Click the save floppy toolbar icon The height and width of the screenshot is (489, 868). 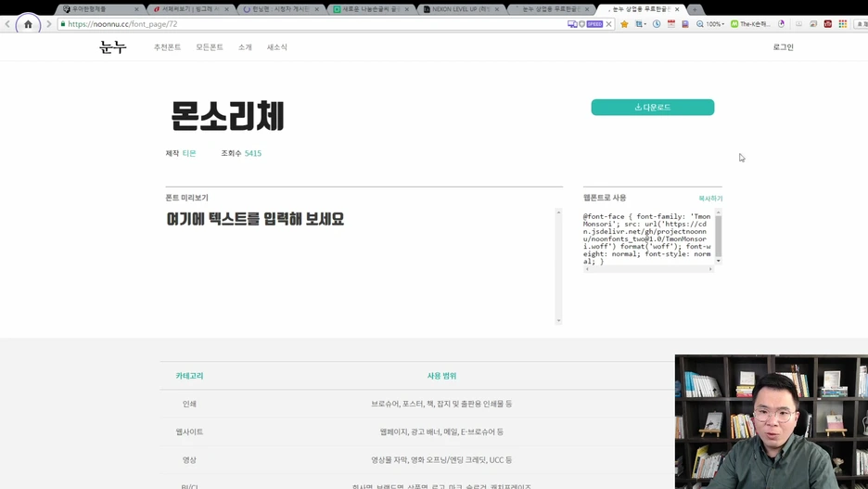[685, 24]
